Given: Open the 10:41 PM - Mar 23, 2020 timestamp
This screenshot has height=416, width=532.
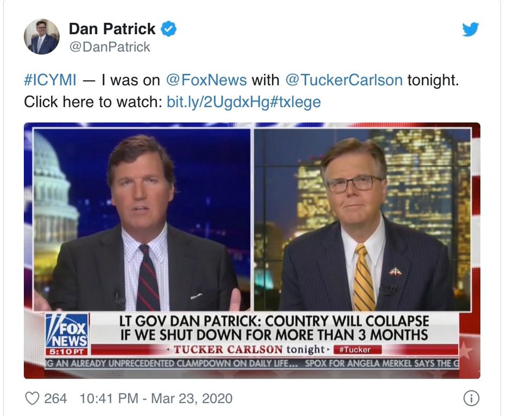Looking at the screenshot, I should coord(156,398).
